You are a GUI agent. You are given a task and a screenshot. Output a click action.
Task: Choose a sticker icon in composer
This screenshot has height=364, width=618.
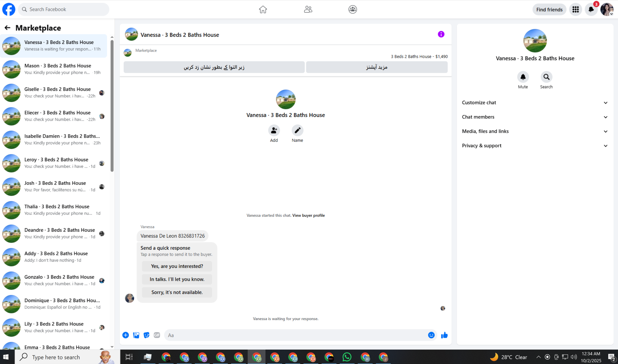(146, 335)
